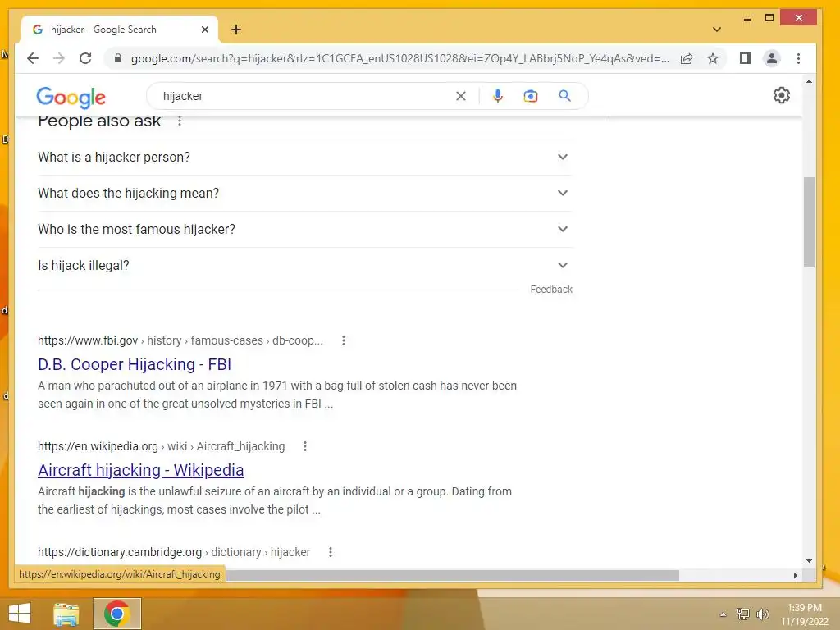Screen dimensions: 840x630
Task: Open People also ask options menu
Action: tap(180, 121)
